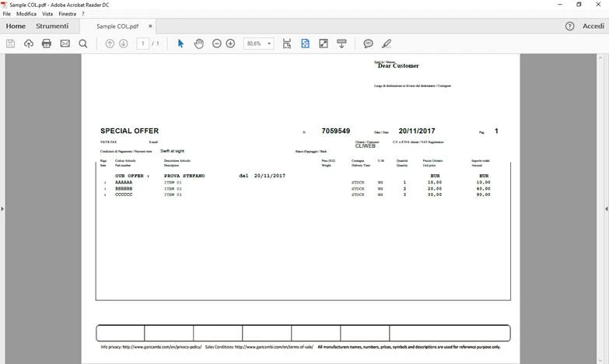Click the CLIWEB customer code
Viewport: 609px width, 364px height.
pos(365,146)
